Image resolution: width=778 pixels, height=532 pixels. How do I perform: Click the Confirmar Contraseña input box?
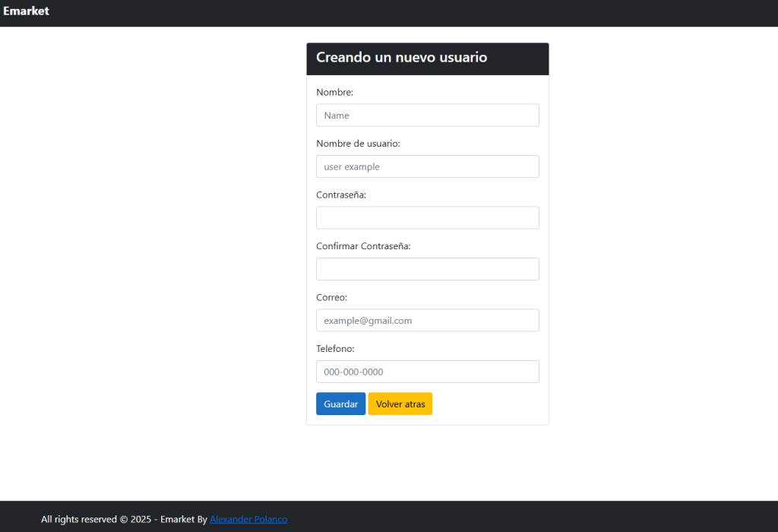pos(427,269)
